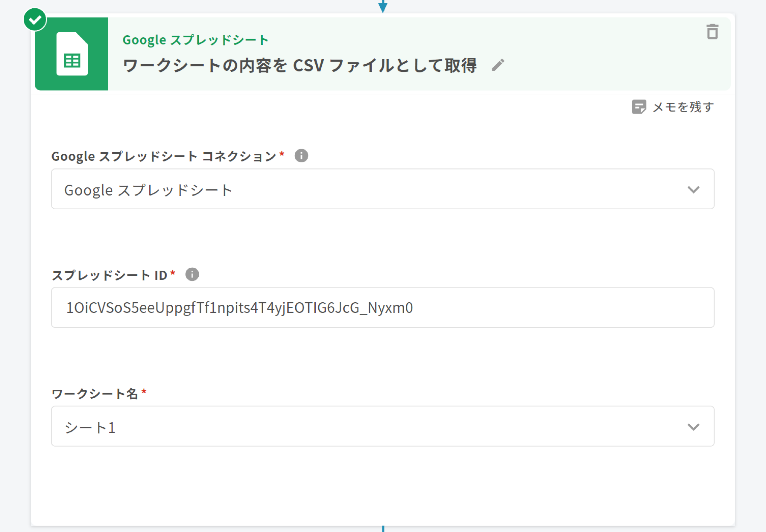Open the Google スプレッドシート connection combo box
Screen dimensions: 766x532
coord(367,189)
